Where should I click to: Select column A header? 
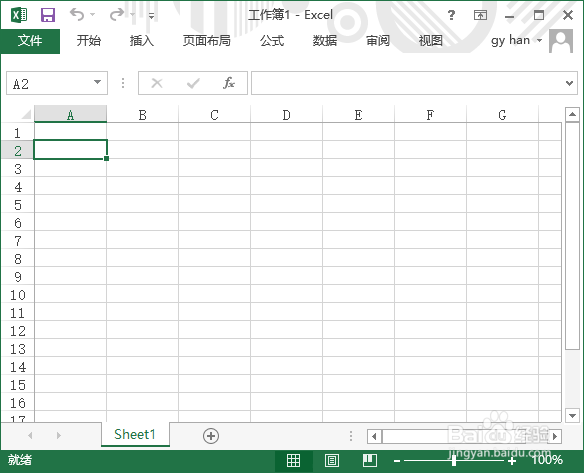coord(70,114)
